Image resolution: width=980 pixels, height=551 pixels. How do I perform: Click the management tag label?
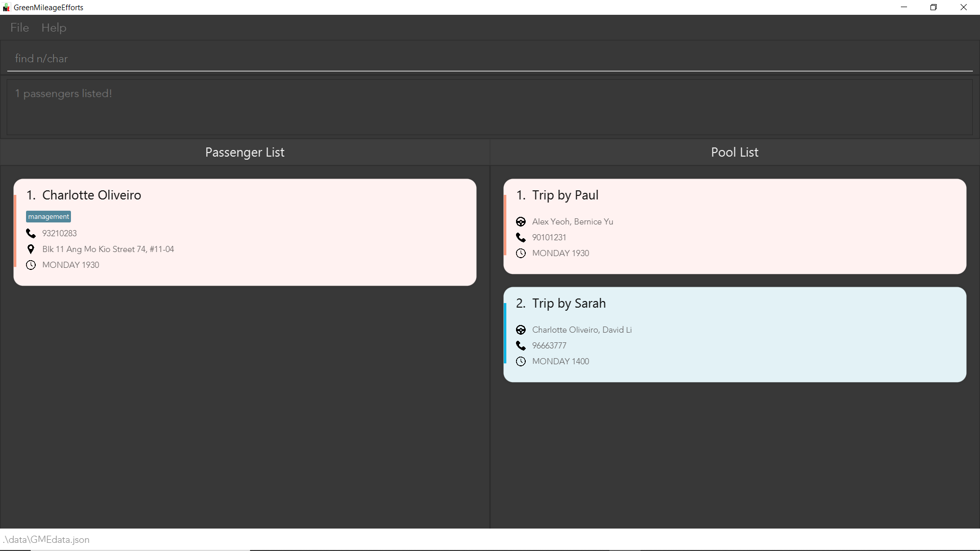tap(48, 217)
